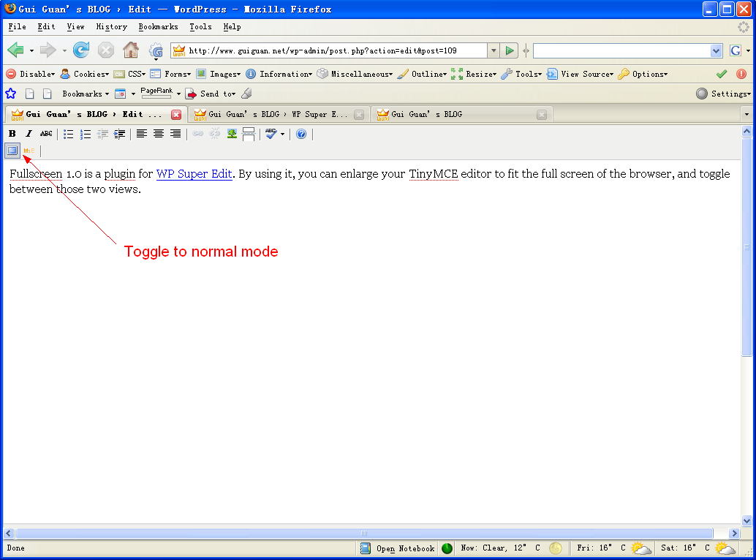Open spellchecker language dropdown arrow
Image resolution: width=756 pixels, height=560 pixels.
282,134
